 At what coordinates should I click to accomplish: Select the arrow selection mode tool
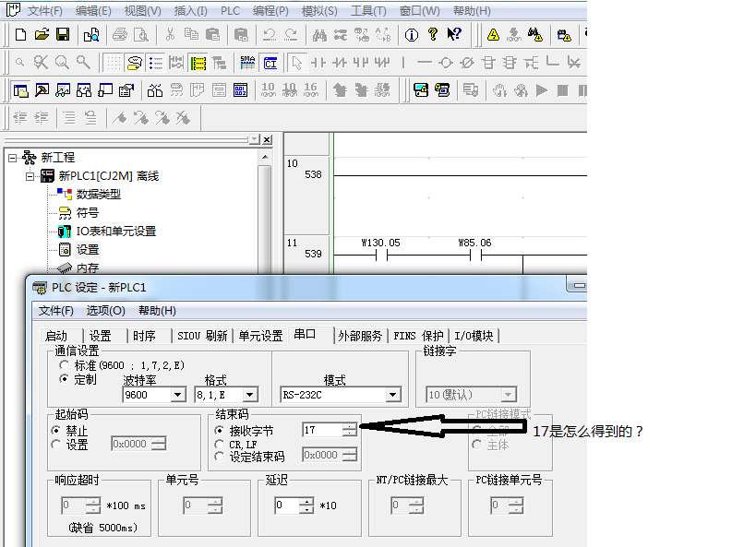(296, 63)
